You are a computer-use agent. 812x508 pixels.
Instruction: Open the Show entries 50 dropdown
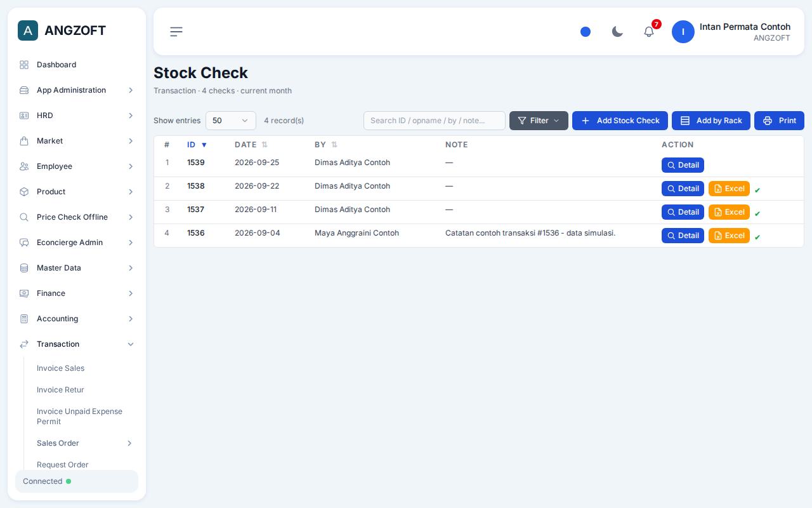coord(231,121)
